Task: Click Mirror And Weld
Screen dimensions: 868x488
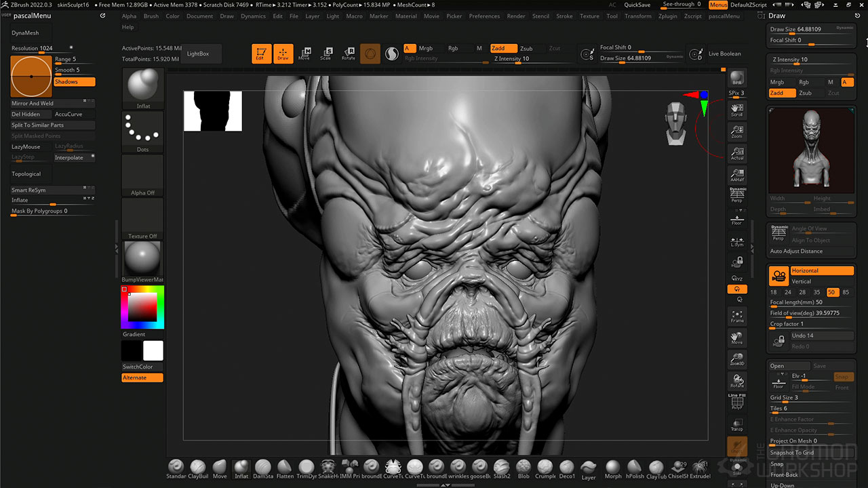Action: pos(53,103)
